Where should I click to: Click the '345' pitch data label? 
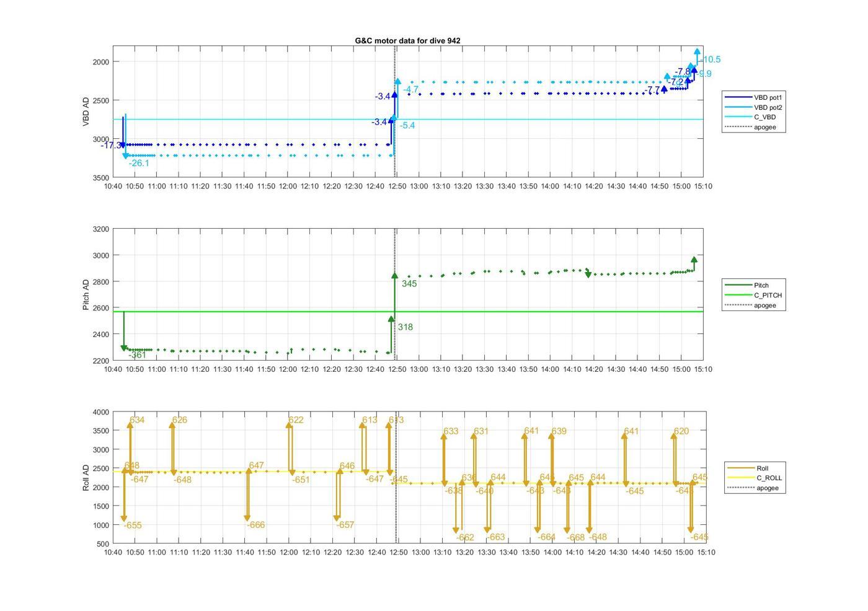tap(409, 284)
